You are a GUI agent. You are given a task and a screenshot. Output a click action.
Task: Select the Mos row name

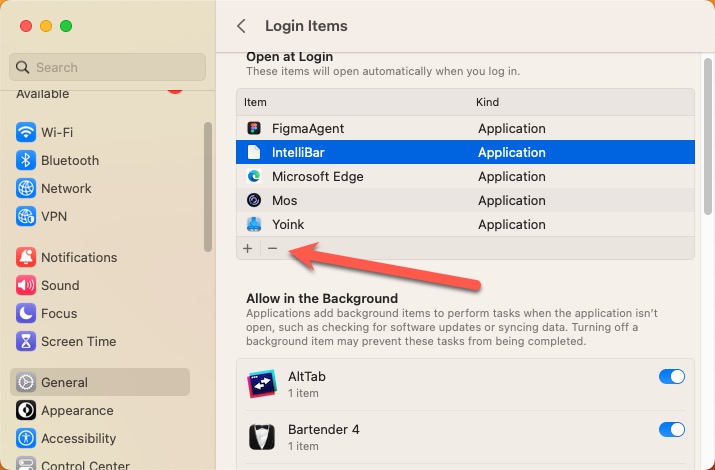[285, 201]
